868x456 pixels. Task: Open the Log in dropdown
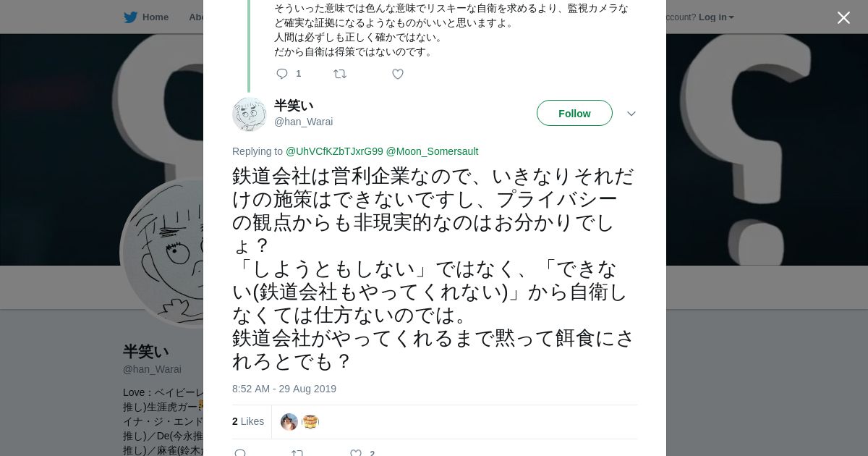coord(715,17)
